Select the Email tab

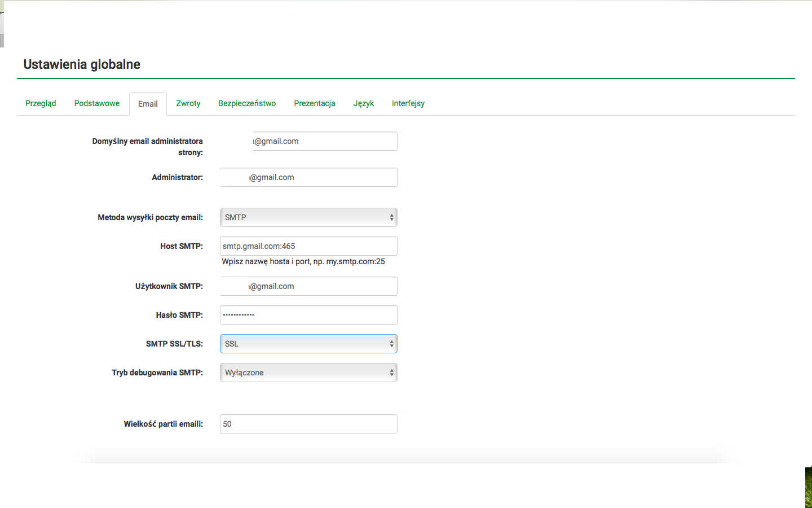click(x=148, y=104)
